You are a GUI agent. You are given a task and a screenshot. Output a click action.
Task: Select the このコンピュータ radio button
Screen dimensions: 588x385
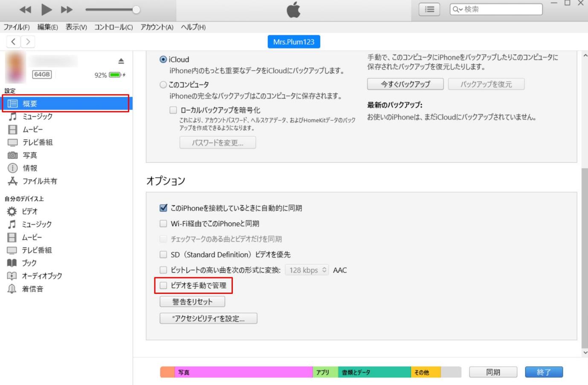[163, 85]
